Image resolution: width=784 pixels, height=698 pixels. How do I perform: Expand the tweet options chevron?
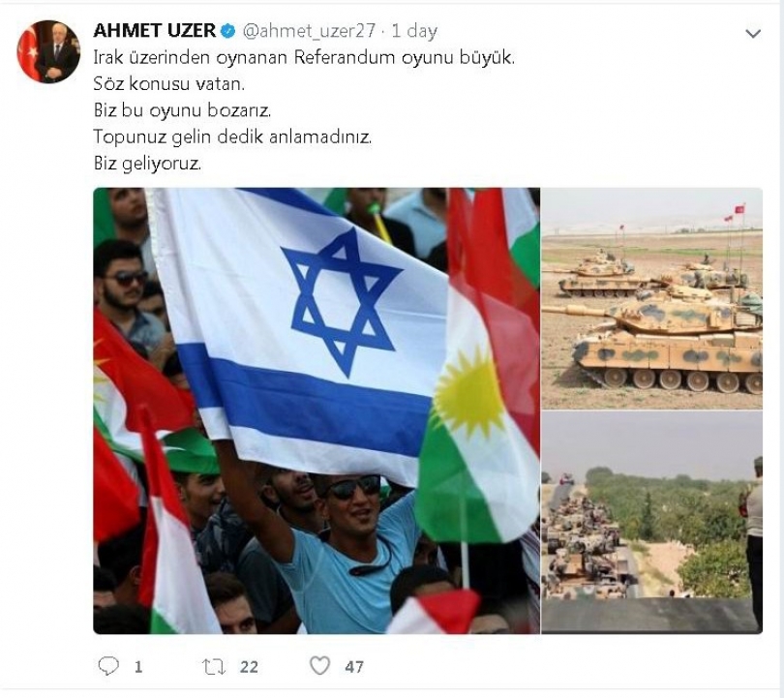tap(753, 34)
